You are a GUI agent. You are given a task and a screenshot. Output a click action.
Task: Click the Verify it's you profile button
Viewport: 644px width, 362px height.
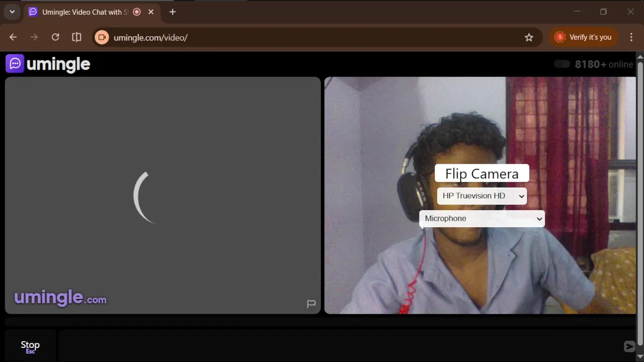[x=584, y=37]
